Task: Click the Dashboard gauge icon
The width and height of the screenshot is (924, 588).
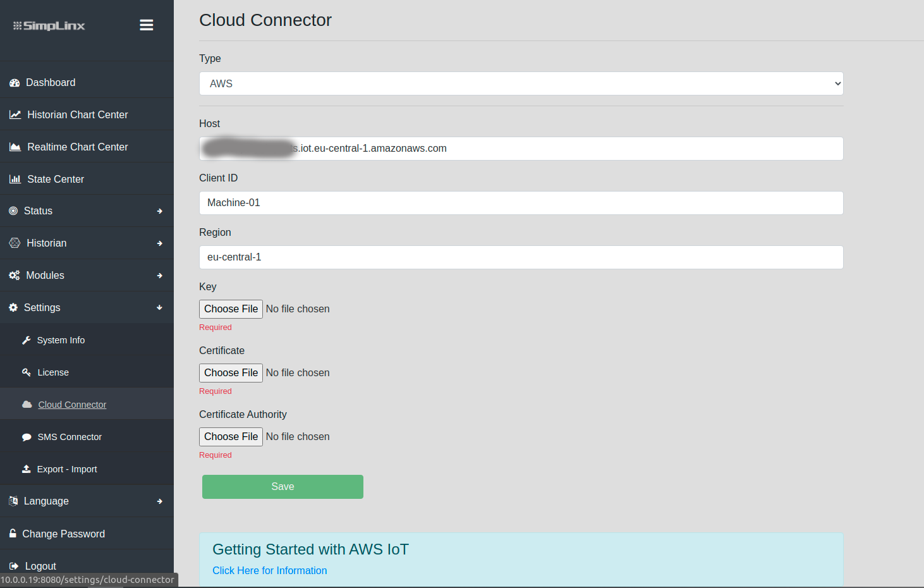Action: pyautogui.click(x=15, y=83)
